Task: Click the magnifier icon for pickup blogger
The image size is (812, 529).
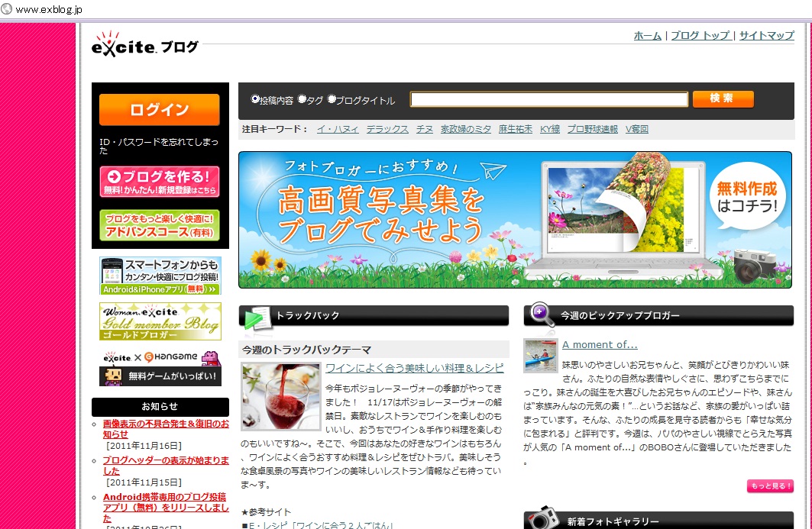Action: 541,314
